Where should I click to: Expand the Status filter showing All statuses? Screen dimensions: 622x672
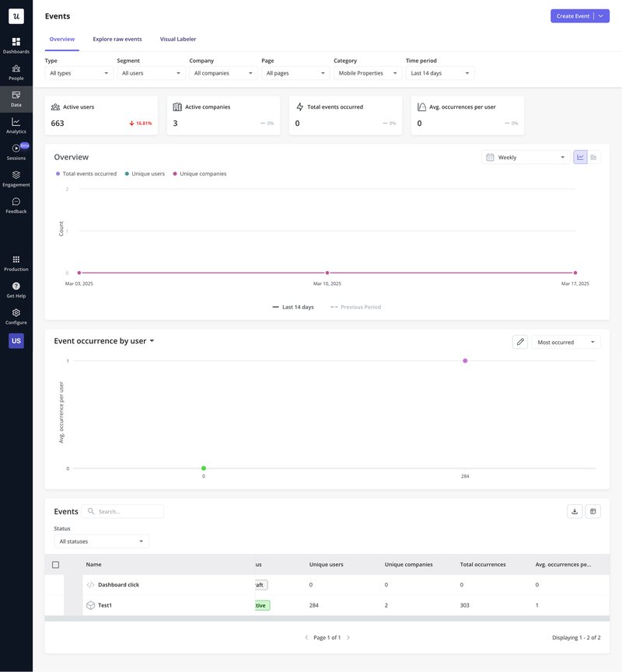coord(102,540)
